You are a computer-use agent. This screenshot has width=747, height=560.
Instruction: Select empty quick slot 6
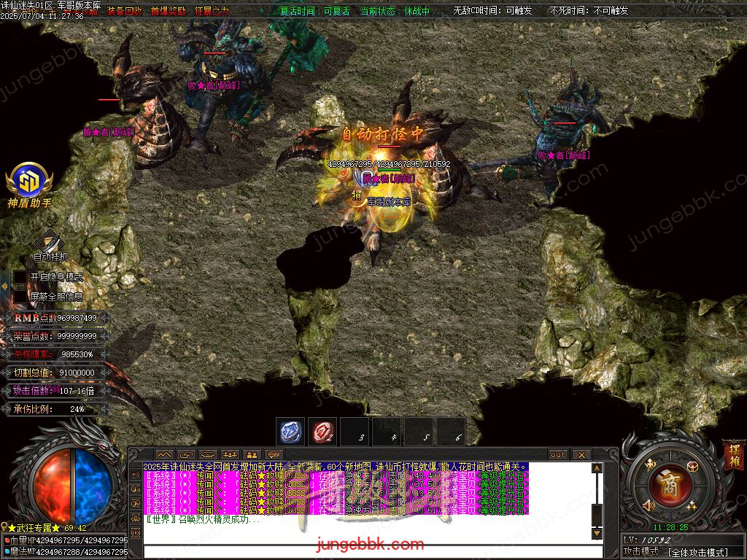pyautogui.click(x=451, y=432)
